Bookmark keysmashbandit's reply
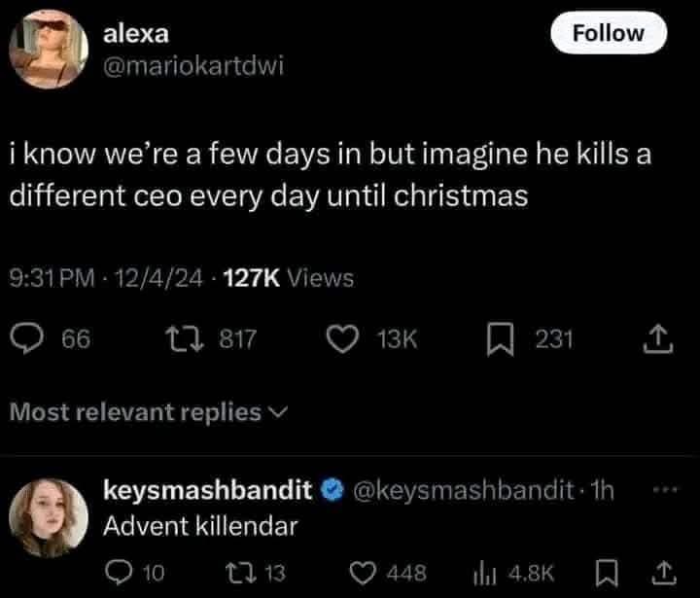Image resolution: width=700 pixels, height=598 pixels. click(607, 574)
